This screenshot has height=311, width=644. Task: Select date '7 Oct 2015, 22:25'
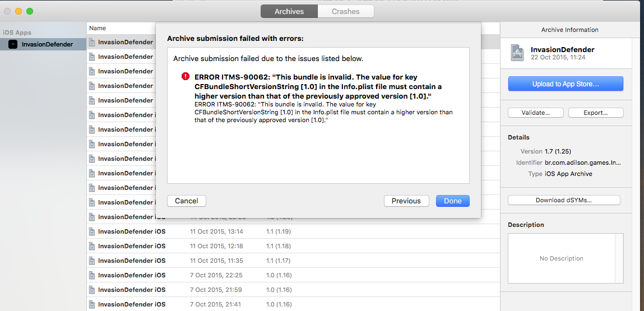pos(216,275)
